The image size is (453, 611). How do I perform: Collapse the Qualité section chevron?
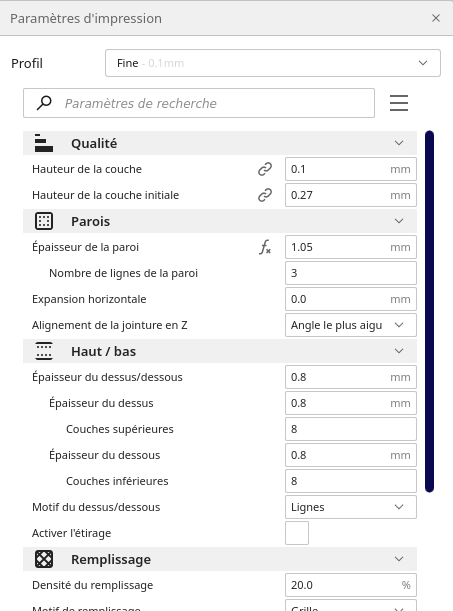point(399,143)
